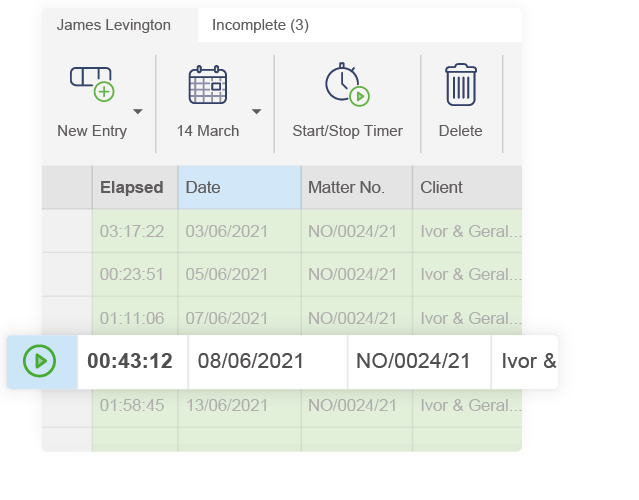Click the calendar icon above 14 March
This screenshot has width=639, height=500.
208,85
